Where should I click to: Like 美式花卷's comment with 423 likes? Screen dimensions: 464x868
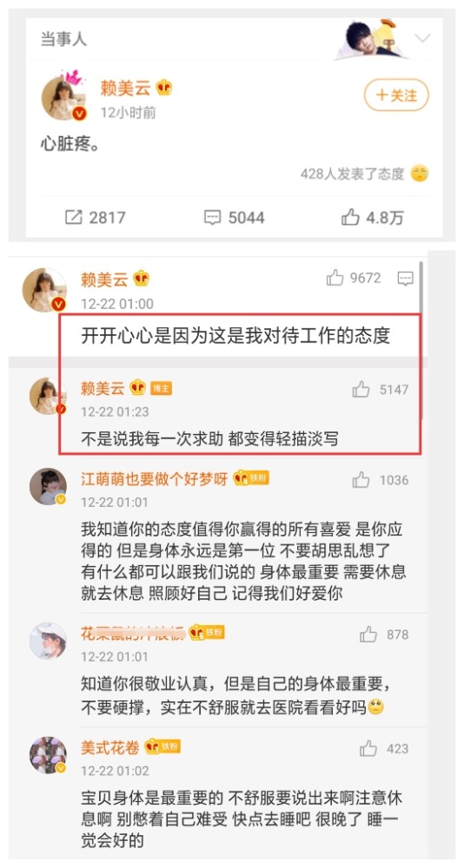point(368,748)
